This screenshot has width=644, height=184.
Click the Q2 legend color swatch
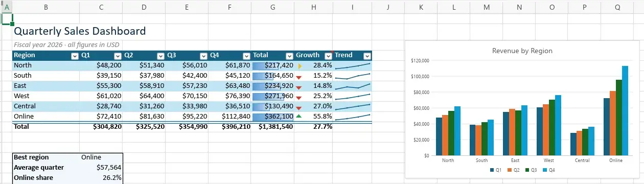pyautogui.click(x=510, y=170)
